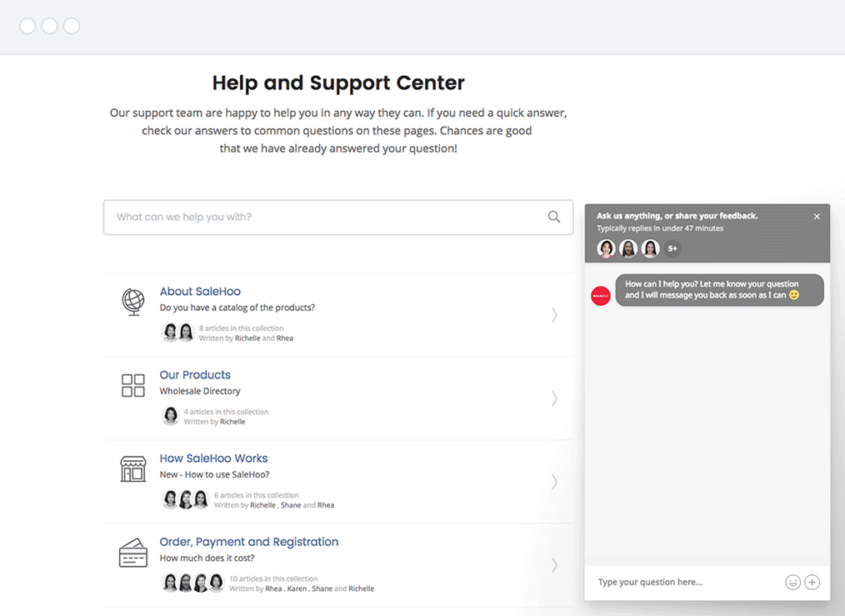Click the credit card payment icon
This screenshot has width=845, height=616.
coord(133,553)
